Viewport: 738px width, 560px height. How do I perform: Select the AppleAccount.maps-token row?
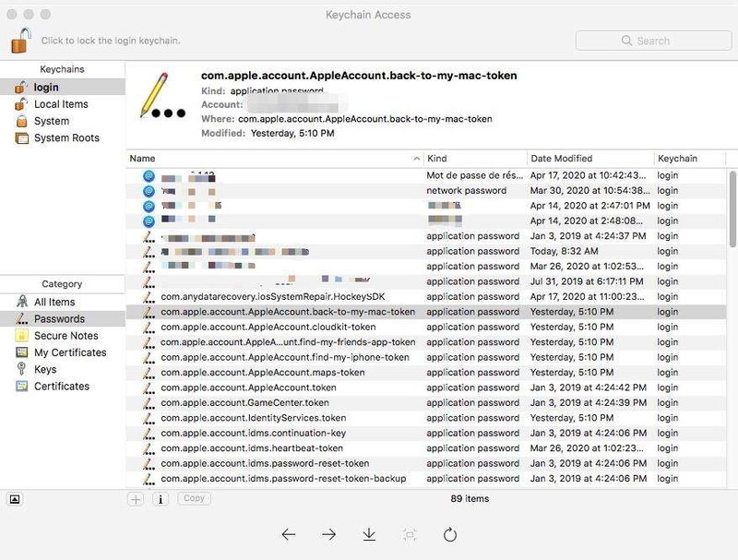(426, 372)
